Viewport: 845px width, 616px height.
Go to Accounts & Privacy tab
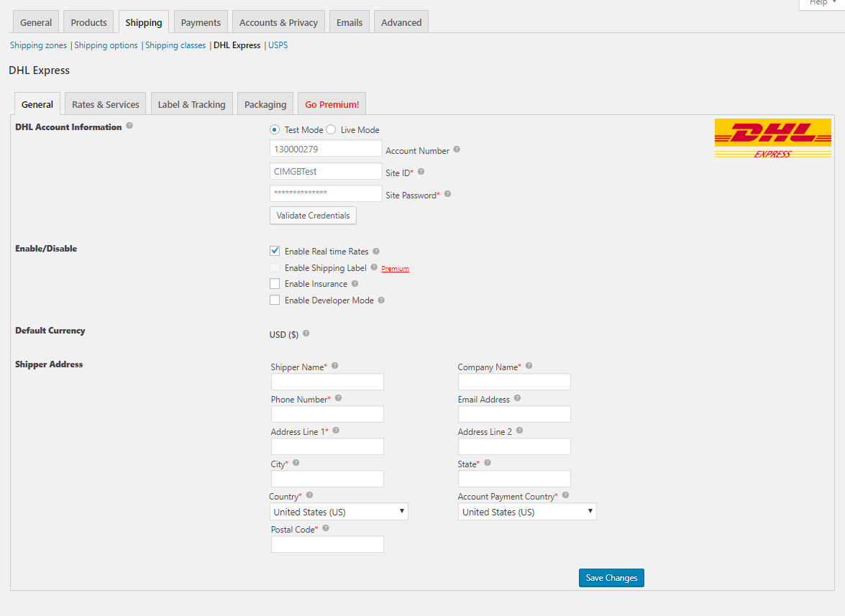pos(278,22)
